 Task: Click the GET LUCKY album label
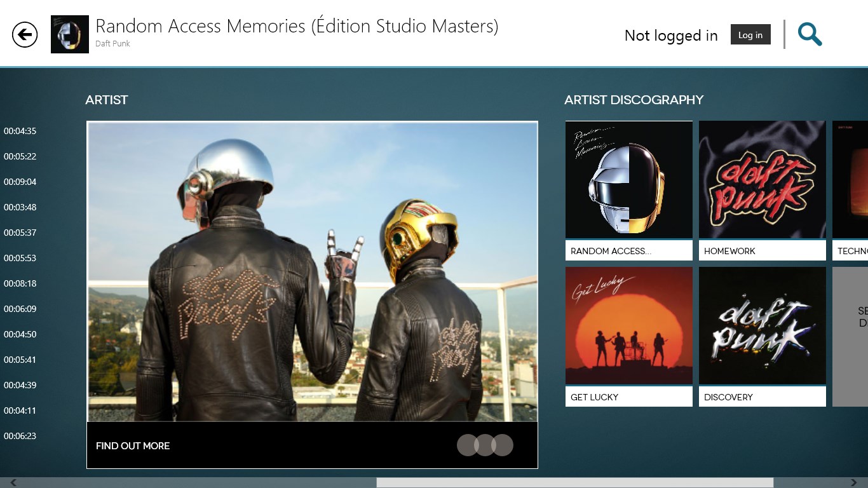(629, 397)
